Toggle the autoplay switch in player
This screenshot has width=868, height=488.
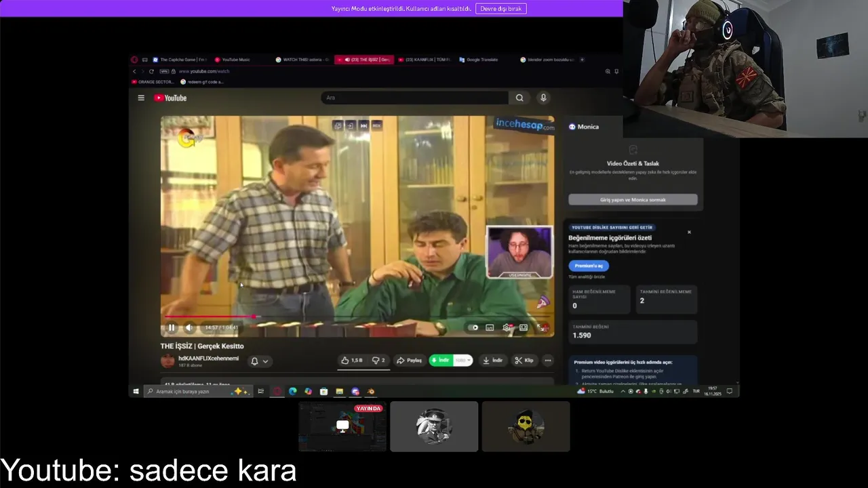[473, 327]
